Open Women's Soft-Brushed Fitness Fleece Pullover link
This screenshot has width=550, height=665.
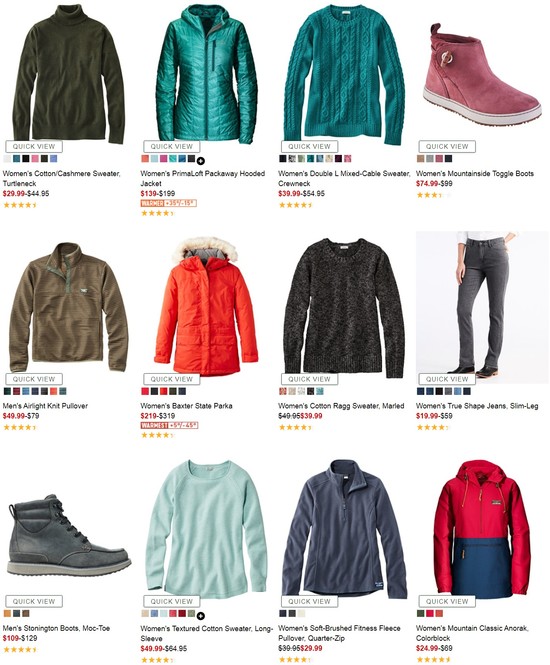pos(339,633)
